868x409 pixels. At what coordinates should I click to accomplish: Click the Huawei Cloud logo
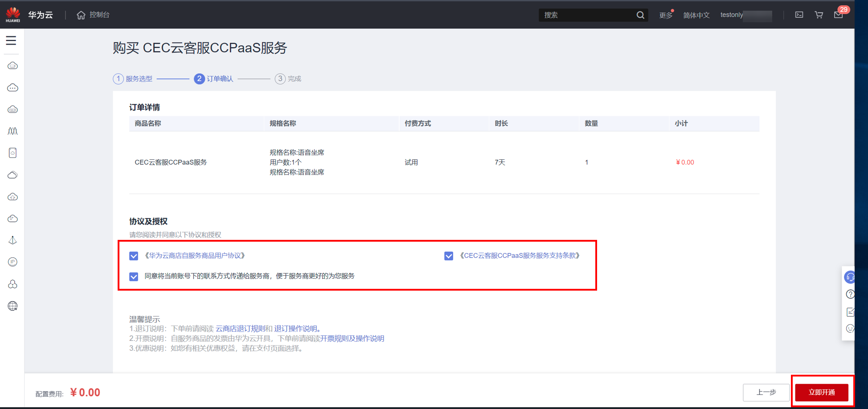(13, 15)
